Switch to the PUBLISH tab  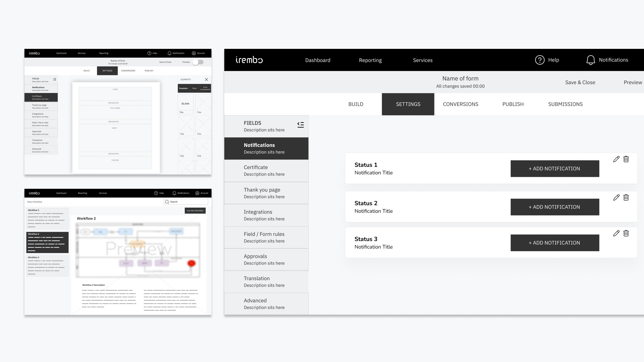pyautogui.click(x=513, y=104)
